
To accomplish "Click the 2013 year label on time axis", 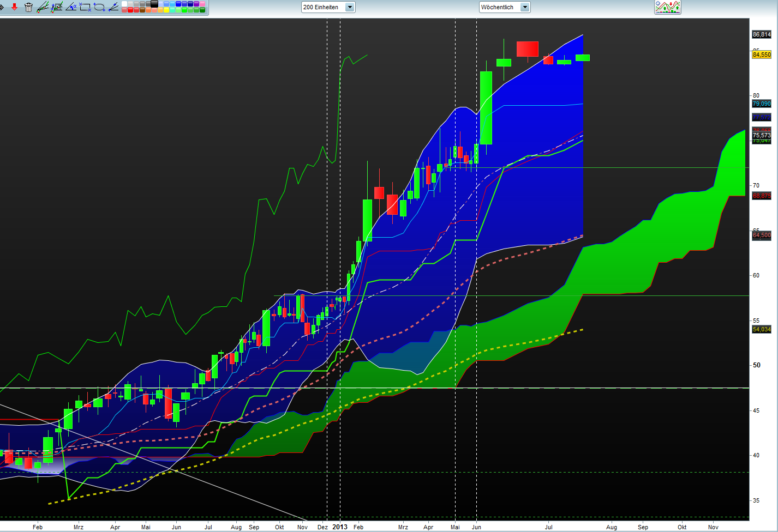I will [340, 527].
